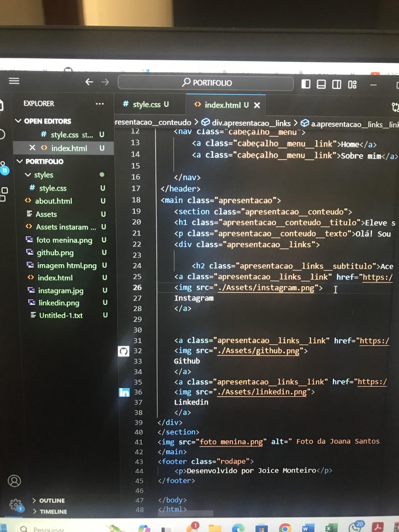Toggle the primary side bar layout icon
Image resolution: width=399 pixels, height=532 pixels.
coord(306,84)
